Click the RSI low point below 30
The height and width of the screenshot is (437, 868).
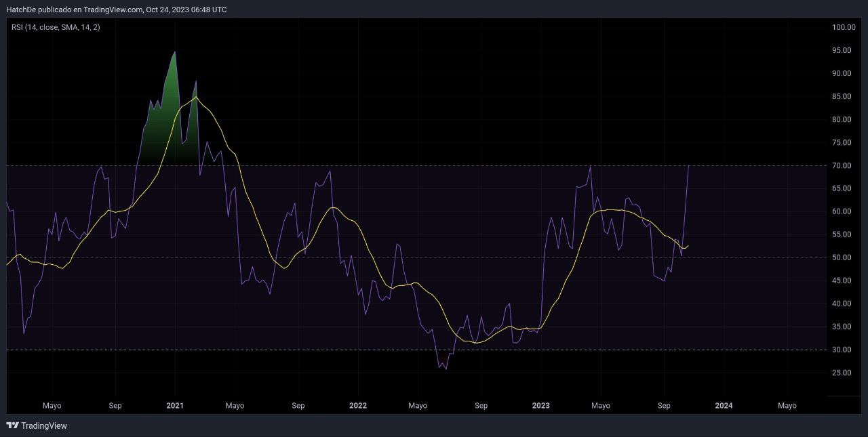[445, 368]
